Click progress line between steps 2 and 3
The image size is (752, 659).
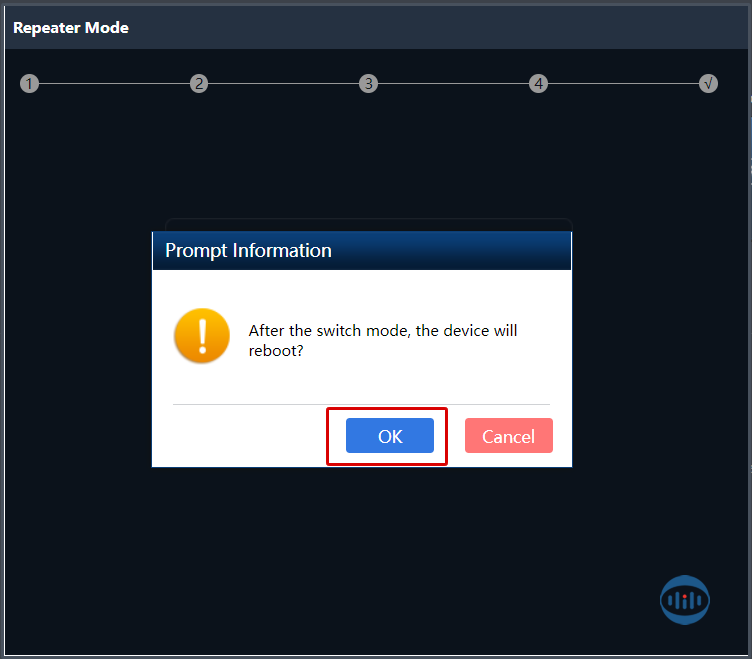point(284,84)
